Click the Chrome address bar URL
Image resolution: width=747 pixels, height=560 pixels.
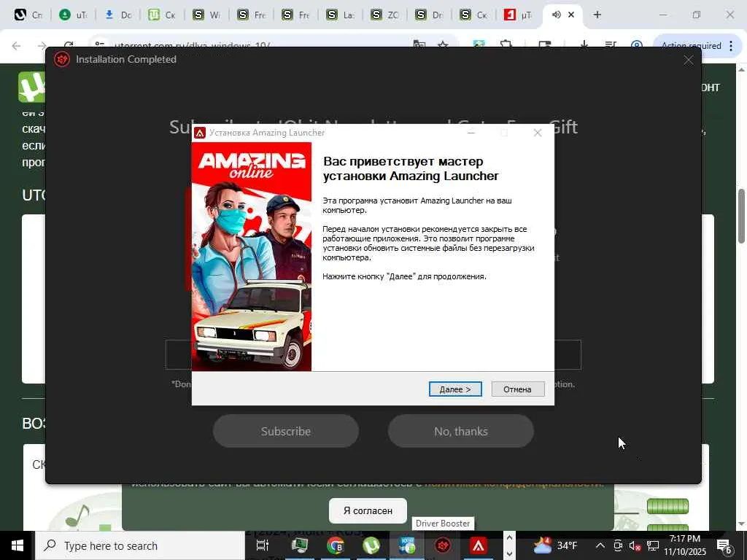(x=193, y=46)
